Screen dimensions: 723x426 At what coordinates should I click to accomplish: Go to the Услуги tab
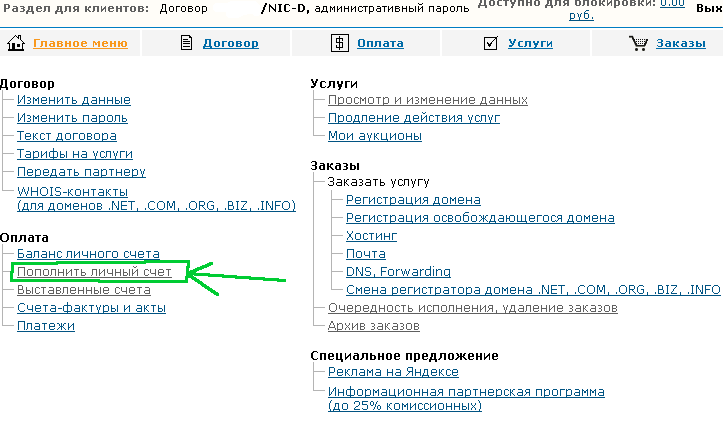click(531, 44)
